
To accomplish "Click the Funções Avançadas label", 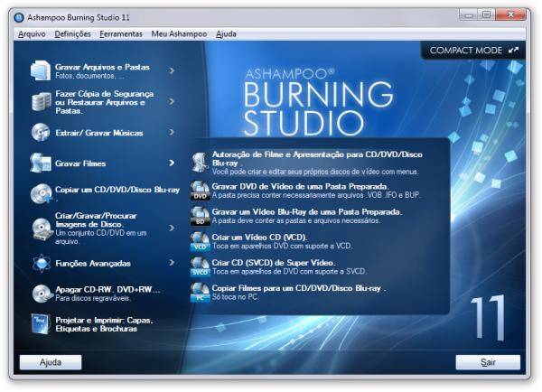I will [93, 264].
